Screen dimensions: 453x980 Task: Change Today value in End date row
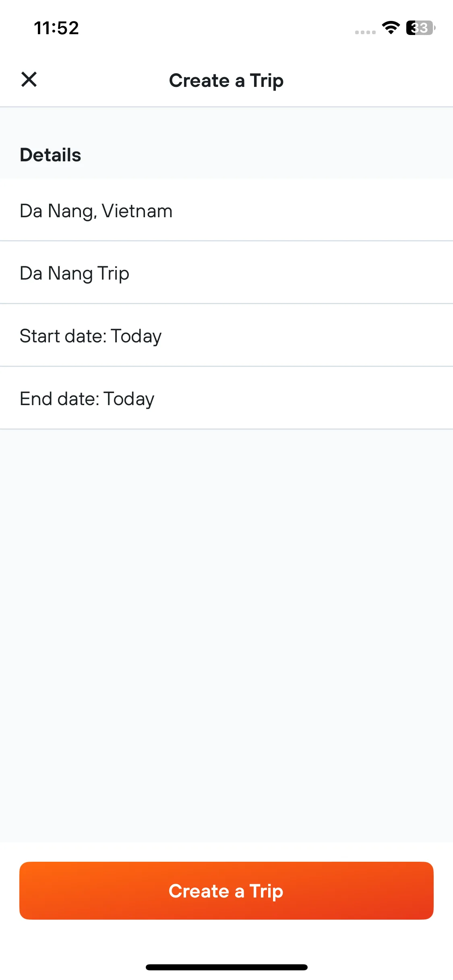coord(129,399)
